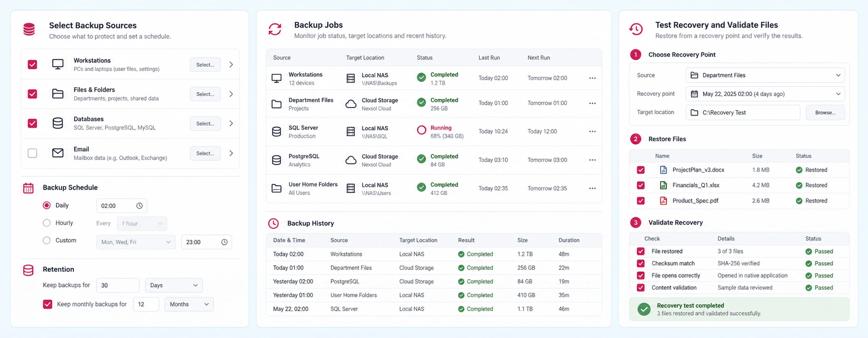
Task: Click the red database stack icon beside Select Backup Sources
Action: 29,29
